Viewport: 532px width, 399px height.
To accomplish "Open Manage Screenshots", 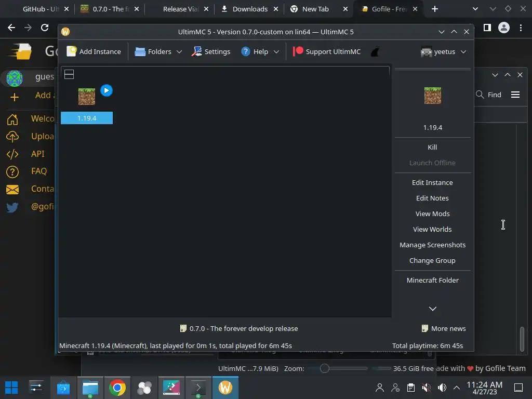I will click(x=432, y=245).
